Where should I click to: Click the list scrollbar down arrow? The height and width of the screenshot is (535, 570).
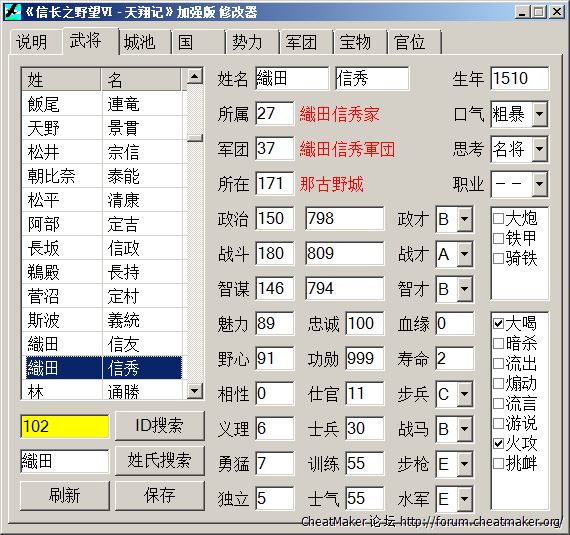194,391
